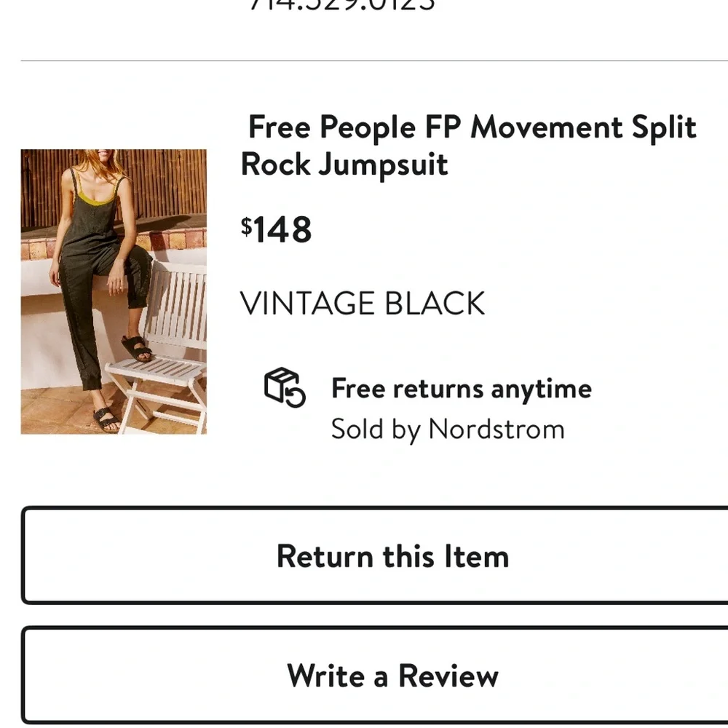Select the package return icon next to shipping info
This screenshot has height=728, width=728.
[284, 387]
